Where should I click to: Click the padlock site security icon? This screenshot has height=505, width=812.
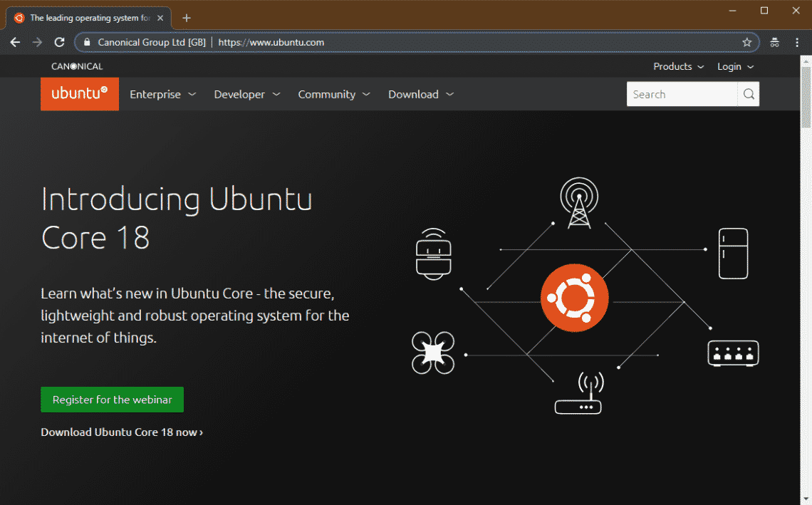pos(87,43)
